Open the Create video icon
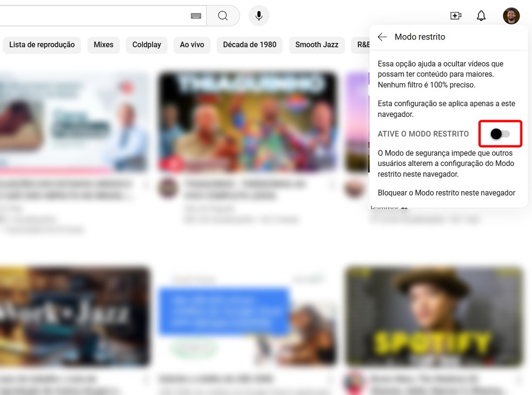The height and width of the screenshot is (395, 532). [x=455, y=16]
